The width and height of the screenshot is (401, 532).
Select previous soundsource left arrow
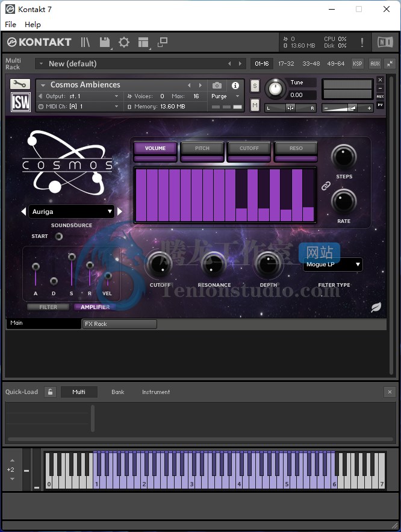(23, 211)
